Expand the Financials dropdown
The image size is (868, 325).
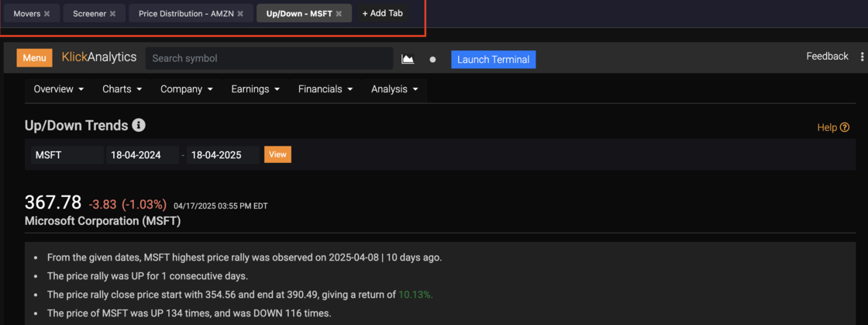(x=325, y=89)
